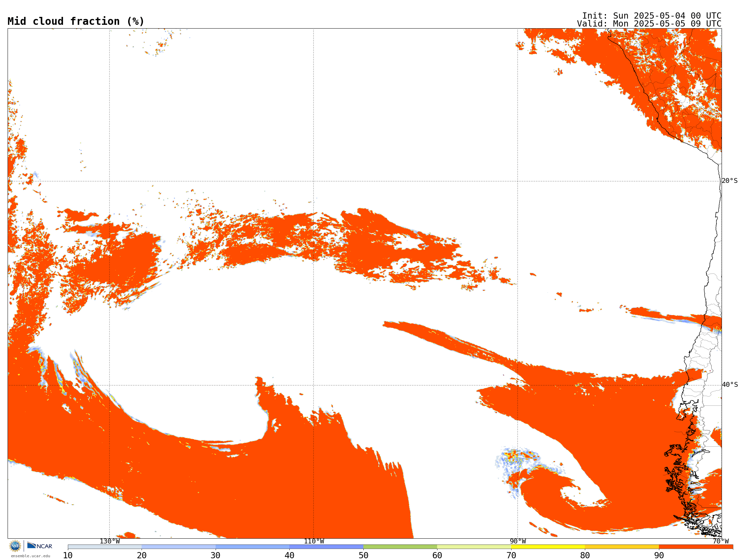The height and width of the screenshot is (560, 744).
Task: Click the colorbar tick label 70
Action: (511, 556)
